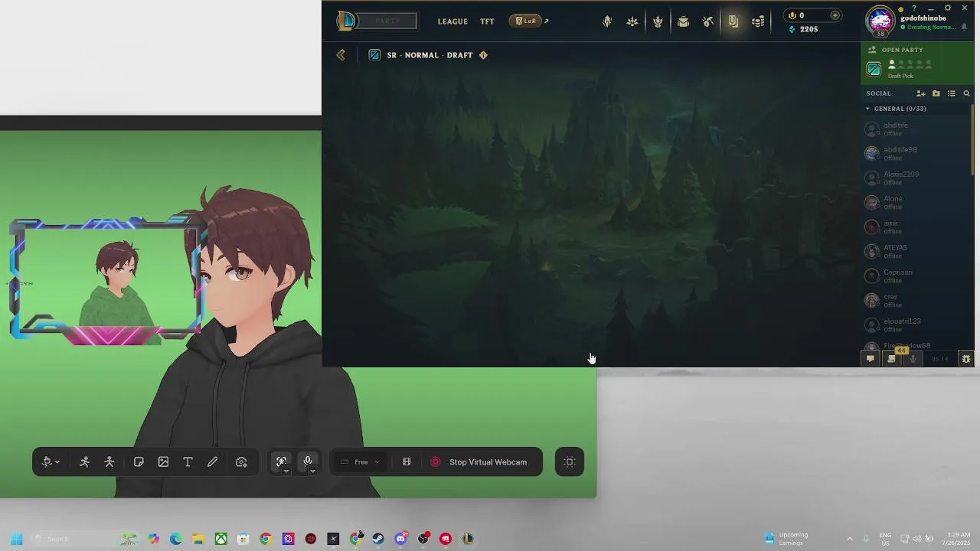Click the game mode info diamond icon
The width and height of the screenshot is (980, 551).
coord(483,55)
